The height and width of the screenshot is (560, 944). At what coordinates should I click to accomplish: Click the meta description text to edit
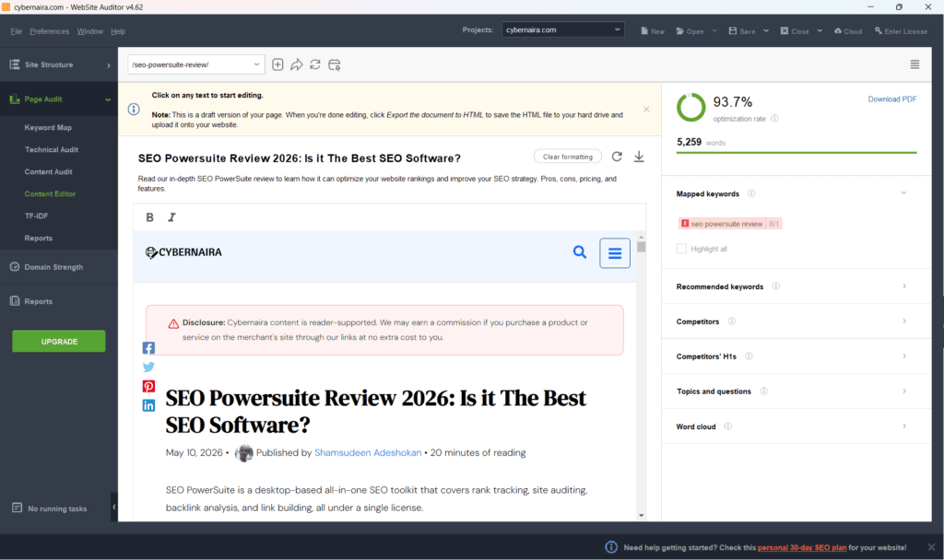(377, 183)
